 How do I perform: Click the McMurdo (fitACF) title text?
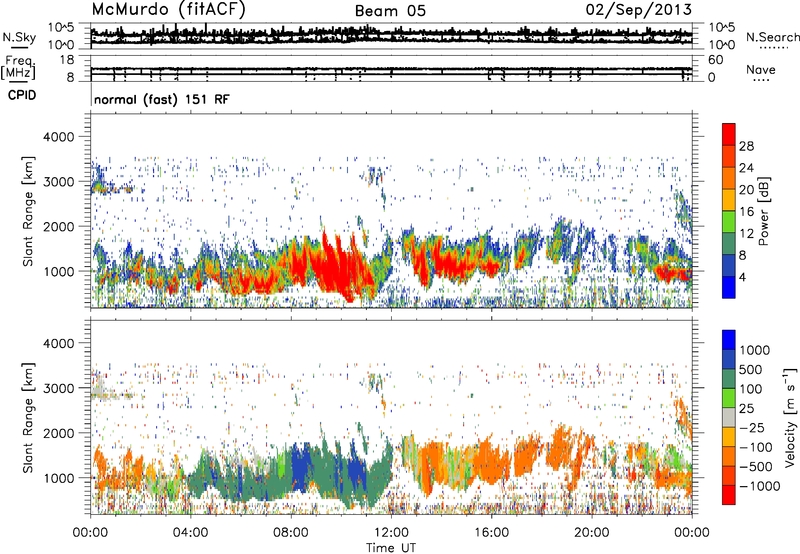(x=168, y=9)
